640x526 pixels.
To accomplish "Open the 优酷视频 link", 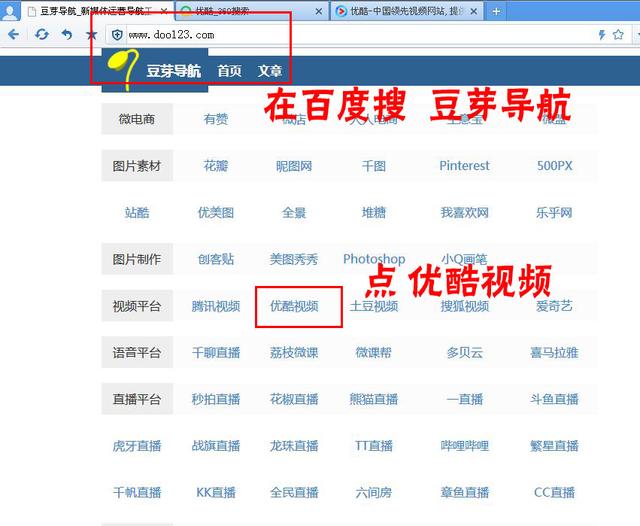I will coord(294,306).
